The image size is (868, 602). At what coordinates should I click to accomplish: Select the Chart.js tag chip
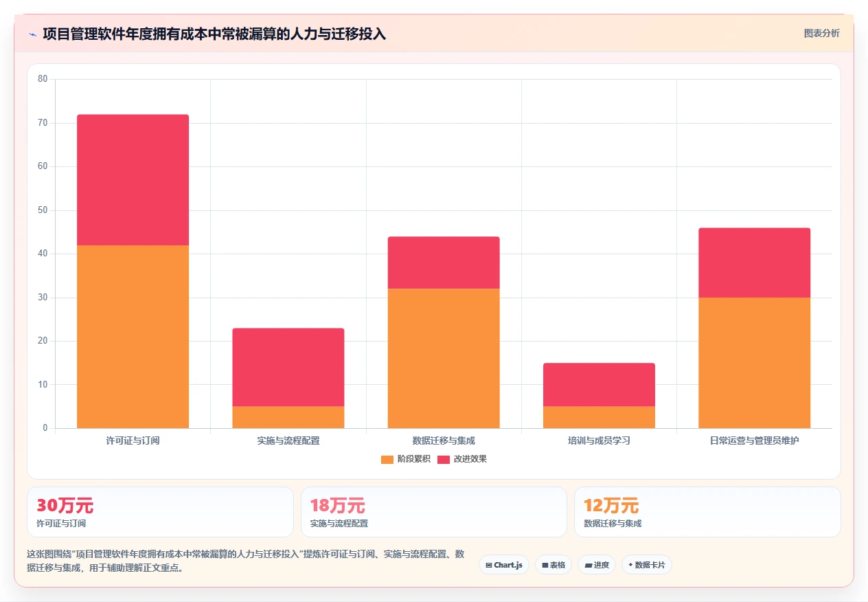coord(504,565)
